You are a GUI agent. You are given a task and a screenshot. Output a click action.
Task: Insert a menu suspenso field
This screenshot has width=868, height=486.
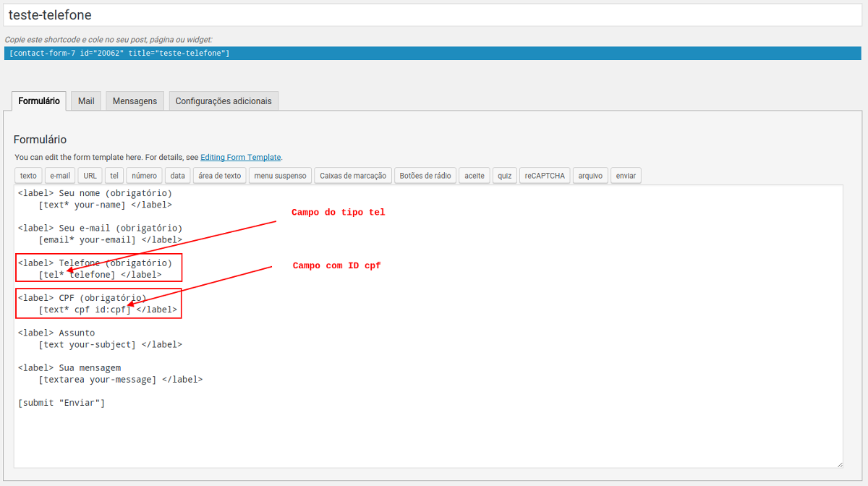(x=279, y=175)
